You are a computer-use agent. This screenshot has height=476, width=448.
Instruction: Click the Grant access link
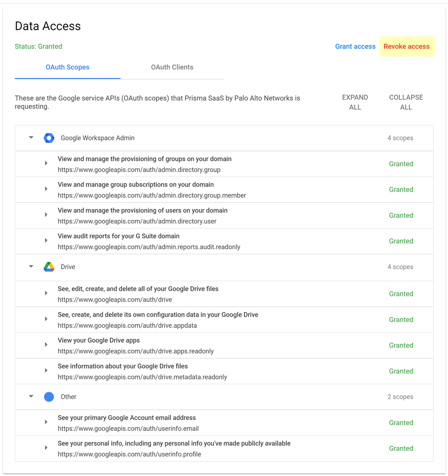pyautogui.click(x=355, y=47)
